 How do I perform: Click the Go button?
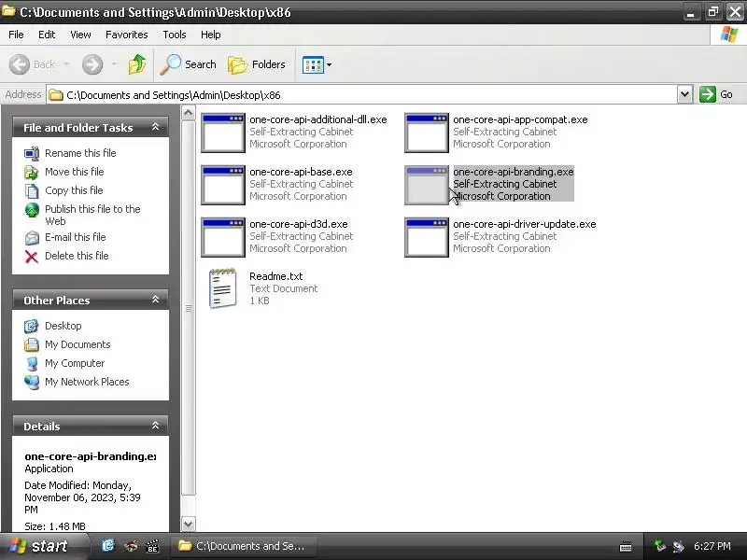[715, 94]
